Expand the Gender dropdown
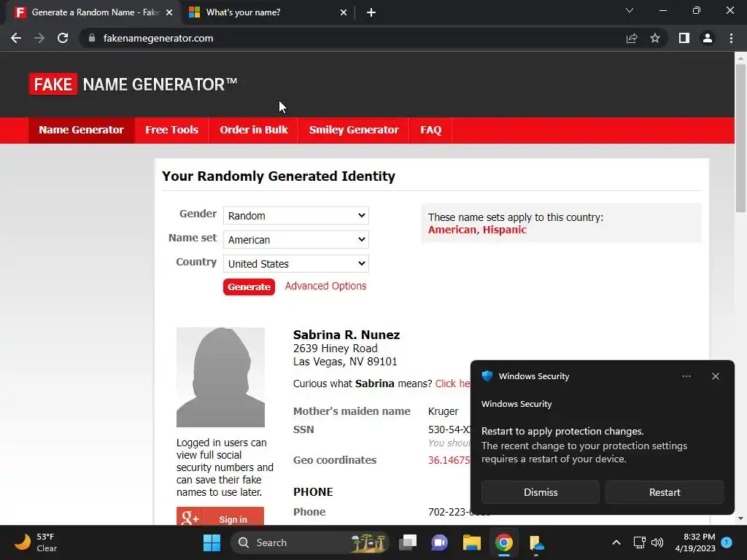747x560 pixels. pos(296,216)
